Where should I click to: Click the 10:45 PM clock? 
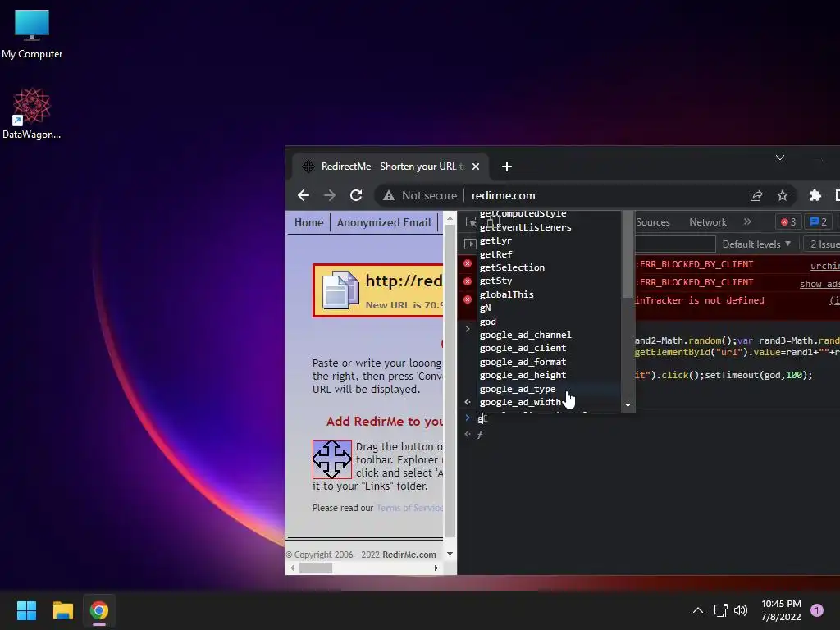[781, 604]
